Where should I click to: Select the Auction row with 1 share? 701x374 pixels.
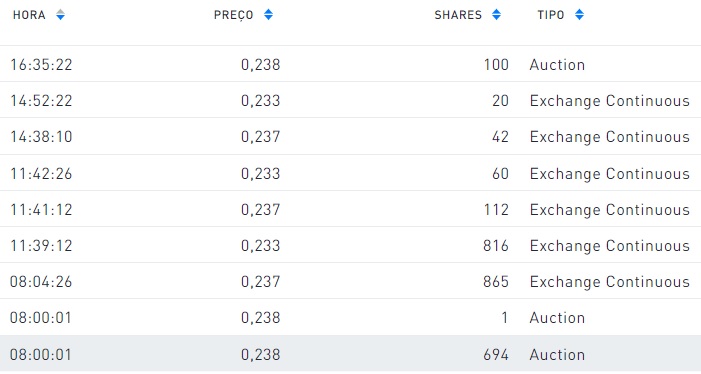350,317
